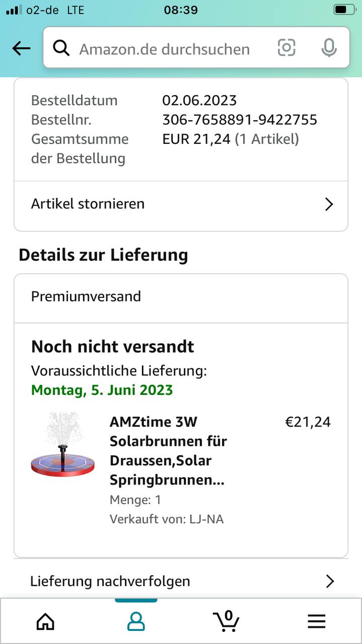Tap the battery indicator in status bar
The height and width of the screenshot is (644, 362).
tap(344, 10)
